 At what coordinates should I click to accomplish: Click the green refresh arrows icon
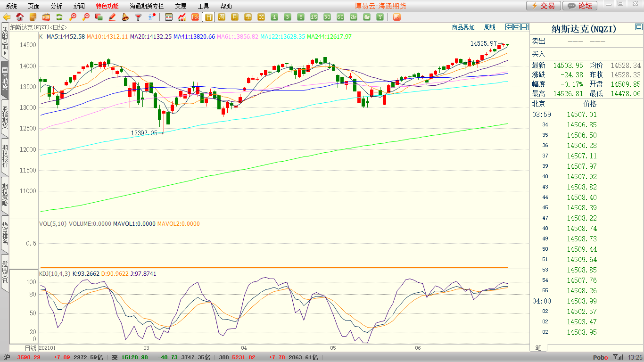pos(59,17)
